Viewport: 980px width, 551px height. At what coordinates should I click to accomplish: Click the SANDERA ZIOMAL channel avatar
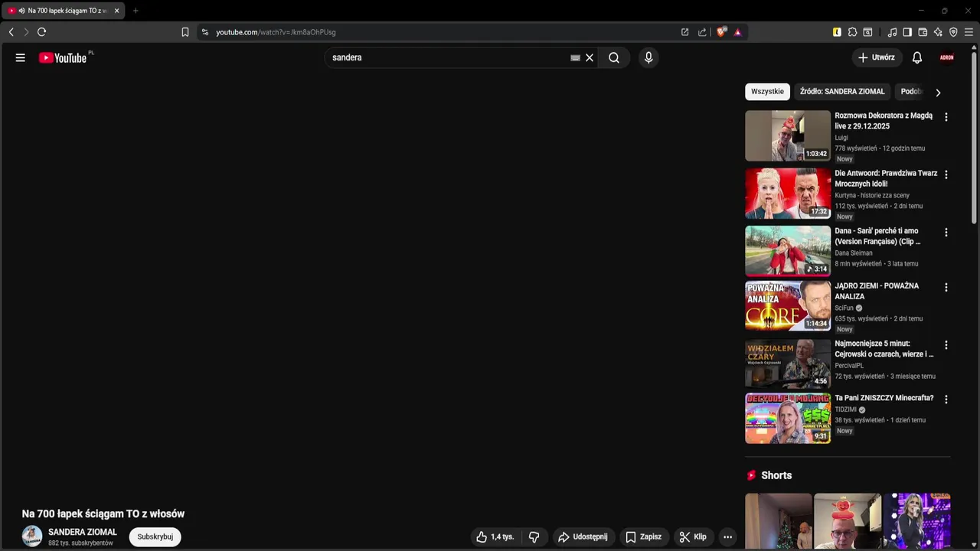pyautogui.click(x=32, y=536)
